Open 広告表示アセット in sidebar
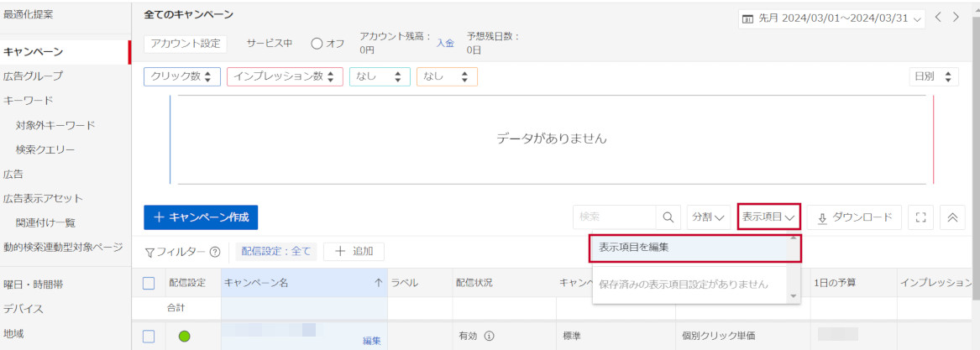 (43, 199)
